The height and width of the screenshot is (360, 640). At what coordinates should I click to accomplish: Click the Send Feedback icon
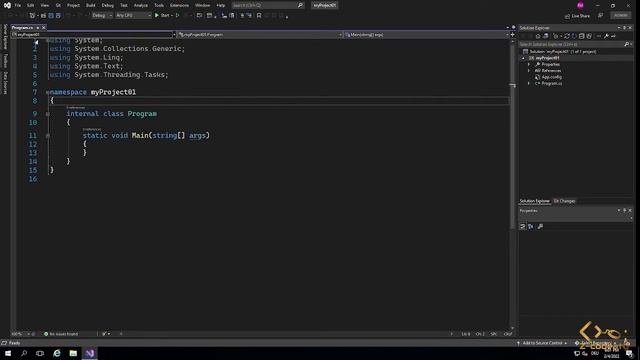click(x=600, y=16)
